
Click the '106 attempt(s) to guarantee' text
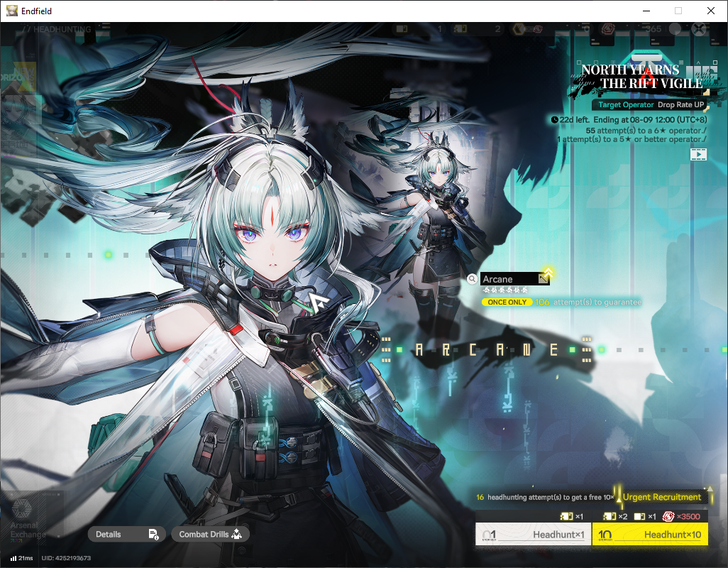(x=588, y=302)
